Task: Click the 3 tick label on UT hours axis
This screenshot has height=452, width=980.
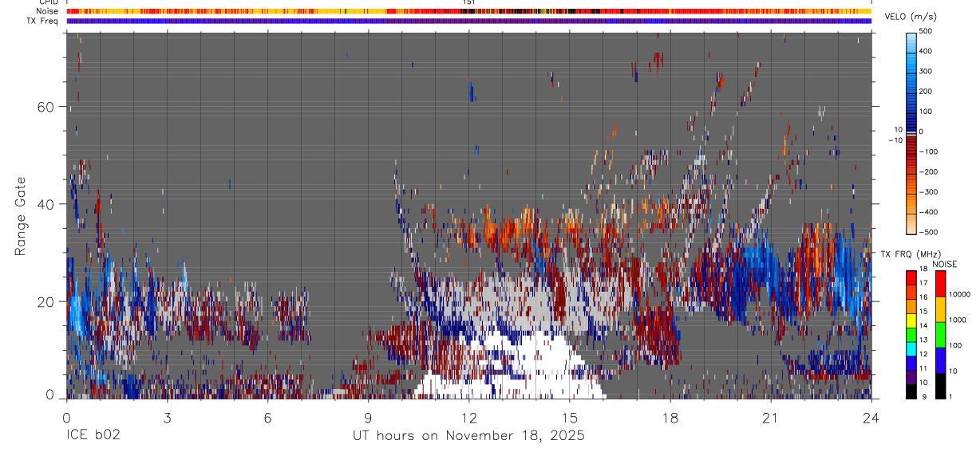Action: pyautogui.click(x=167, y=417)
